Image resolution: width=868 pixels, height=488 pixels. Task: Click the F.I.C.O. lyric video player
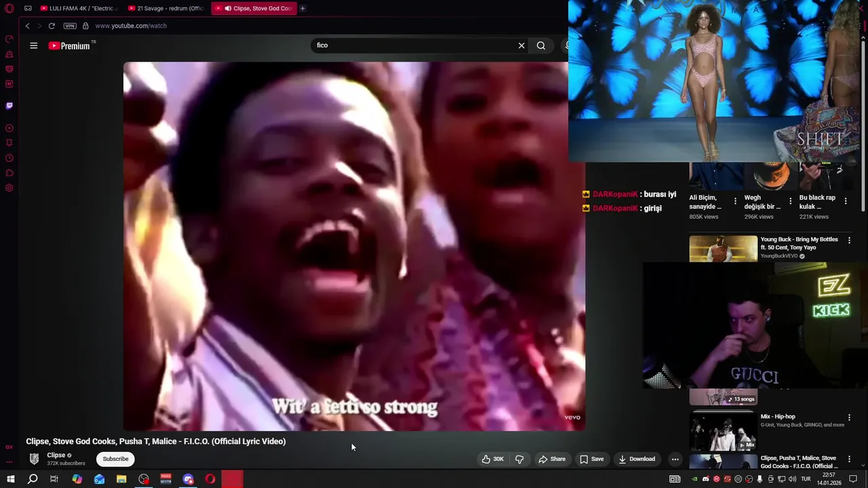(x=354, y=246)
